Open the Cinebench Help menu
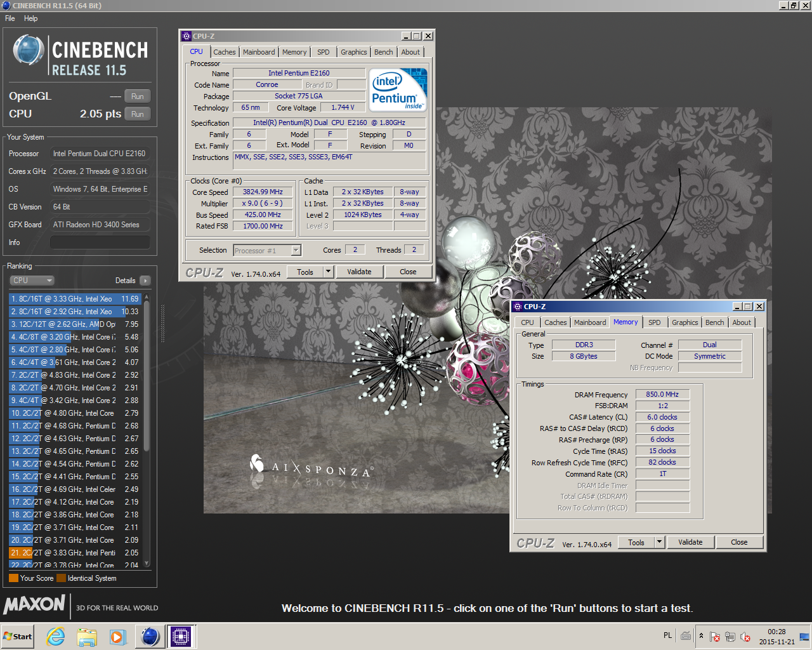Viewport: 812px width, 650px height. point(30,18)
